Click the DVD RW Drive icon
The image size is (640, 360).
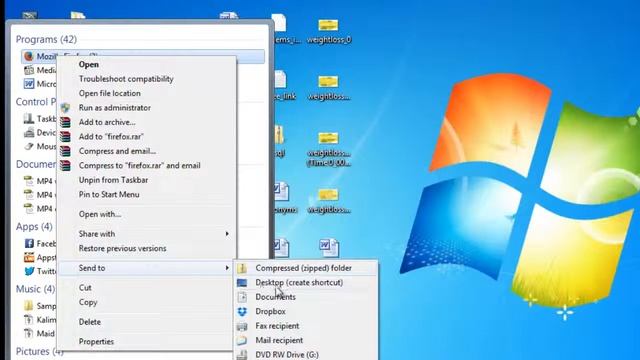pyautogui.click(x=242, y=355)
